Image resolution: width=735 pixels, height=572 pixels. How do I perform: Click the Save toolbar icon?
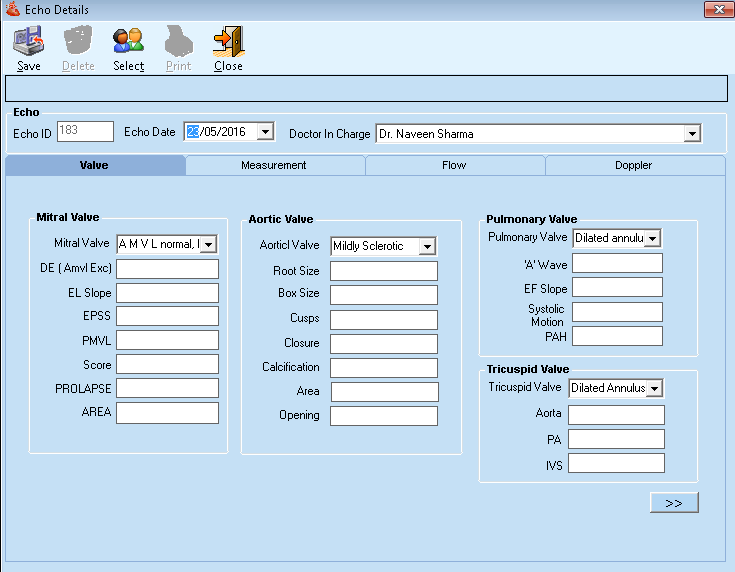pos(28,42)
